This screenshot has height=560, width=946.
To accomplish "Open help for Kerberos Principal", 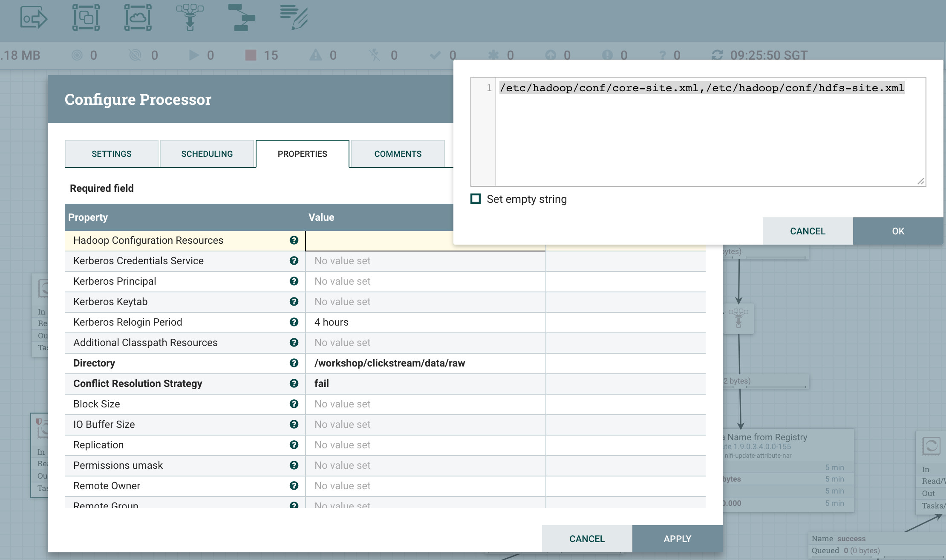I will 294,281.
